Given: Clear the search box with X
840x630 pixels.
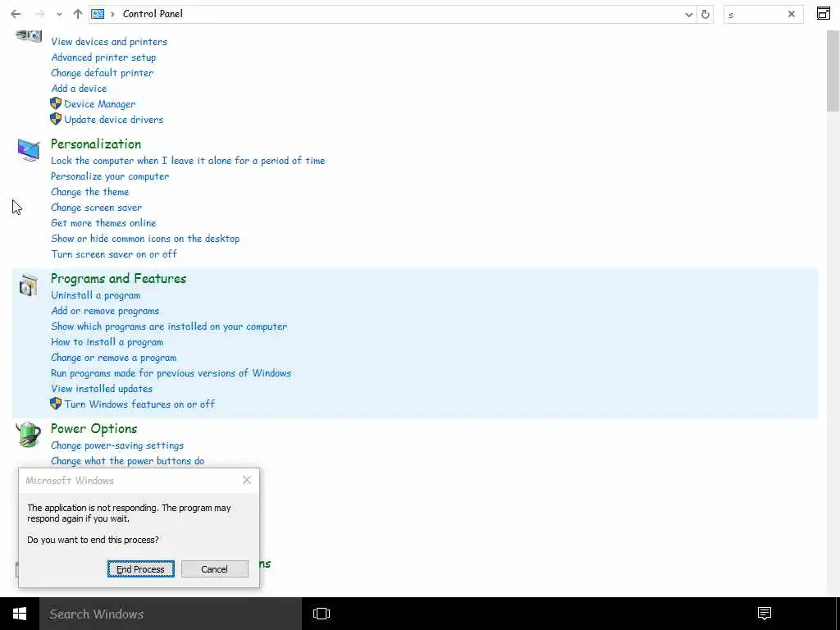Looking at the screenshot, I should 792,15.
